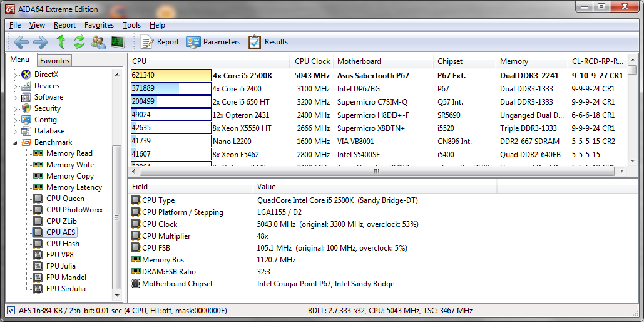Select the Nano L2200 result row
The height and width of the screenshot is (322, 644).
tap(378, 142)
